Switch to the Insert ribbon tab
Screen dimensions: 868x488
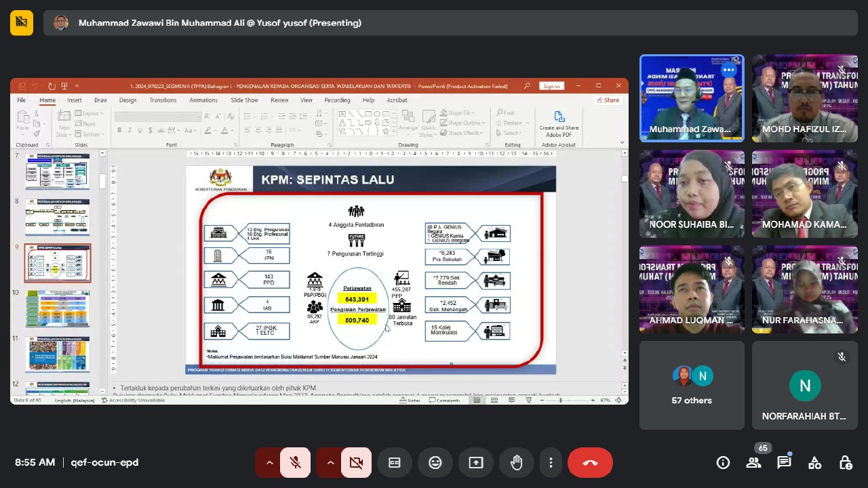(x=75, y=100)
